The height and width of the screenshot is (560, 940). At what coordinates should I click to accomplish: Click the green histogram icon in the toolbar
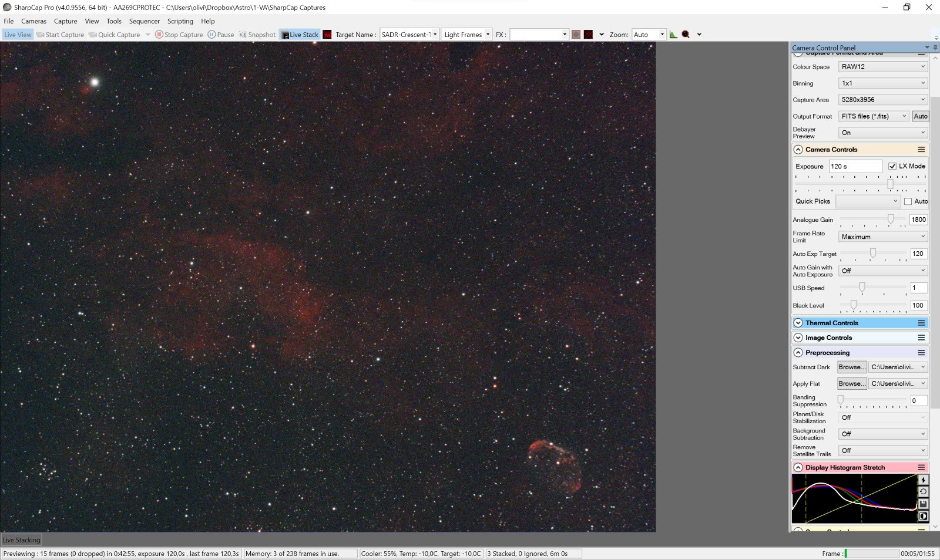click(x=673, y=35)
